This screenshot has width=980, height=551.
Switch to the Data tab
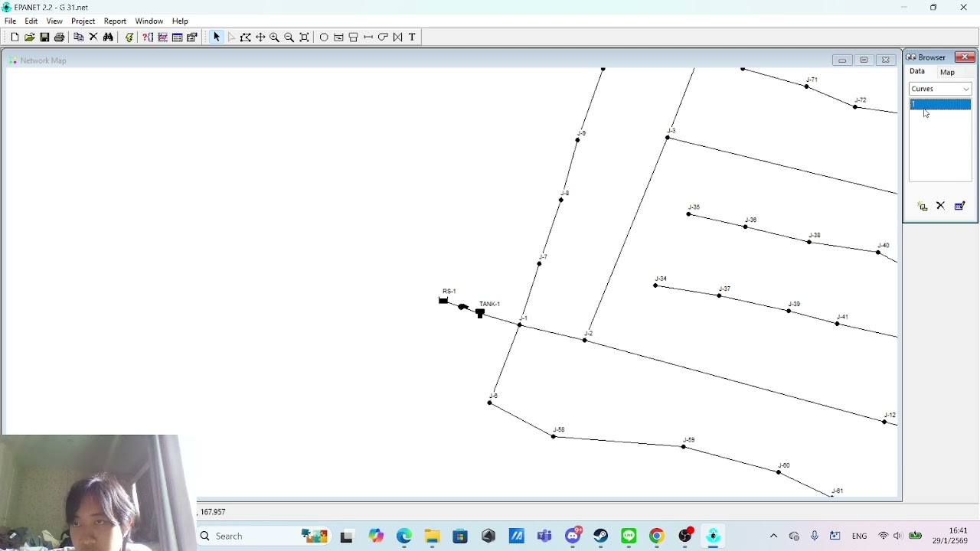click(917, 71)
